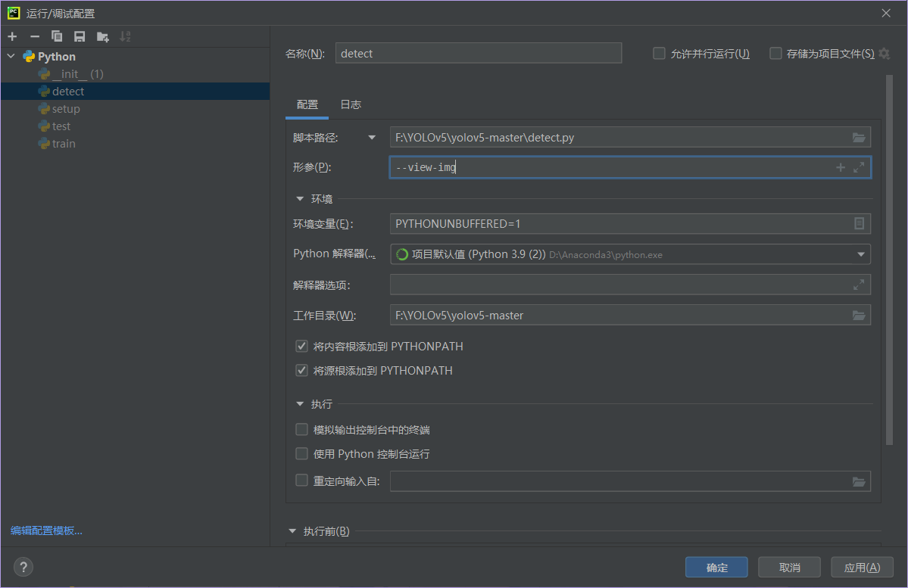The height and width of the screenshot is (588, 908).
Task: Click the 确定 button
Action: pyautogui.click(x=716, y=568)
